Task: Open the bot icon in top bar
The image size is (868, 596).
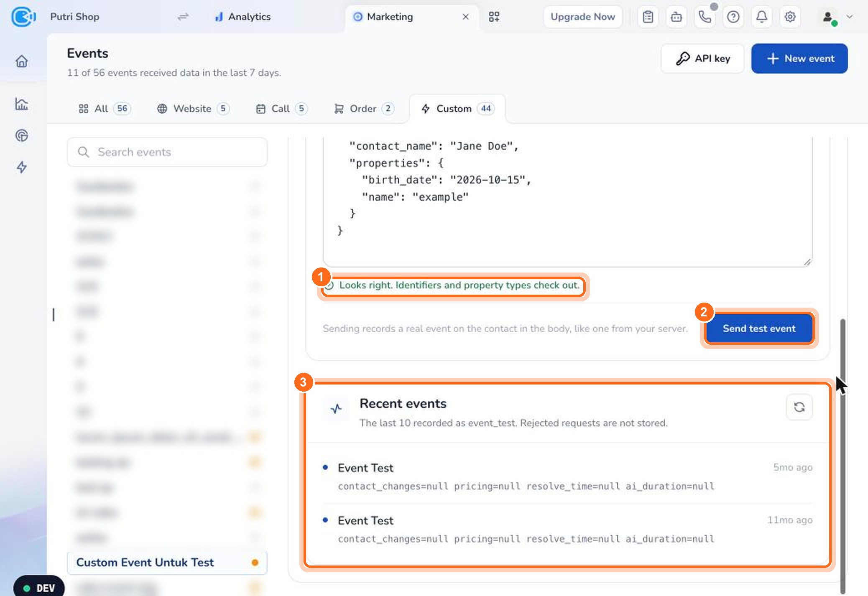Action: coord(677,17)
